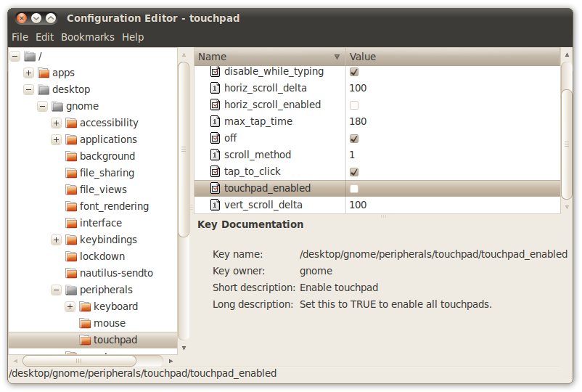This screenshot has height=392, width=582.
Task: Click tree pane scroll down arrow
Action: point(184,348)
